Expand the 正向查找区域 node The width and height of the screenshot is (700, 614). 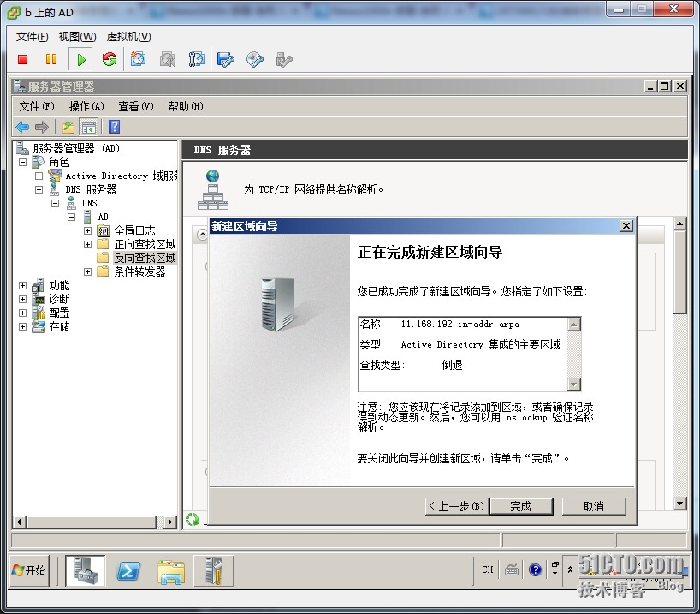click(87, 244)
